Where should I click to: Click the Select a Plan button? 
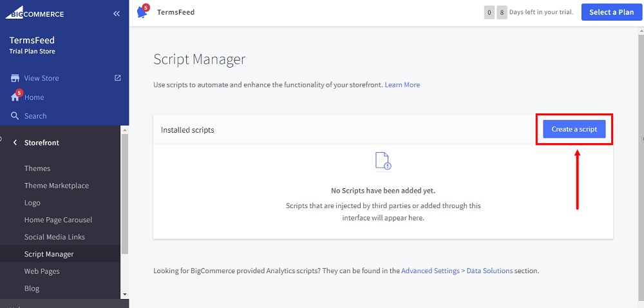pyautogui.click(x=612, y=12)
